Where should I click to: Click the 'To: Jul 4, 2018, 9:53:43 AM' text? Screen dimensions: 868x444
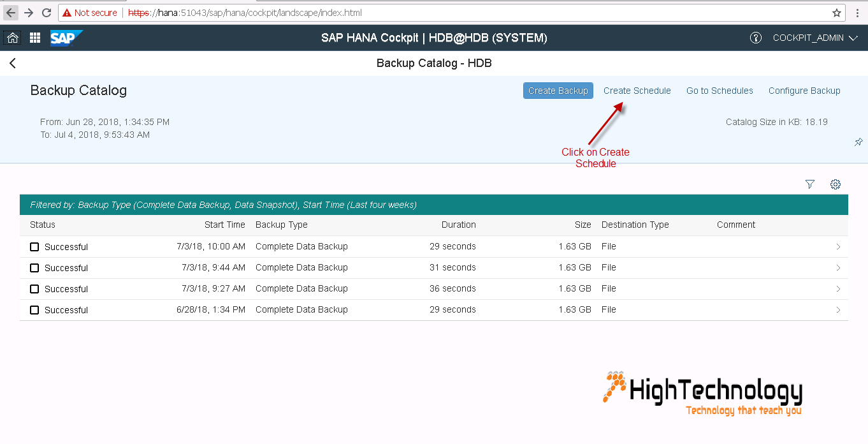pyautogui.click(x=95, y=135)
